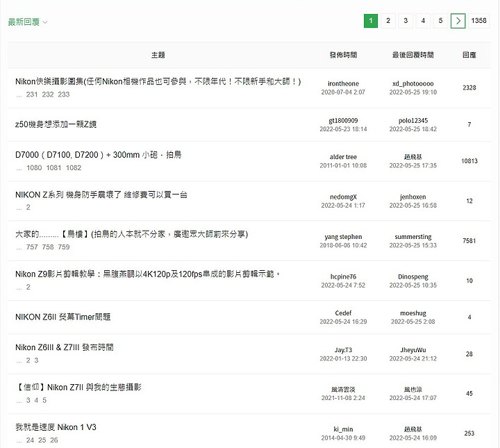Open the 大家的【鳥樓】thread
Image resolution: width=500 pixels, height=448 pixels.
coord(131,234)
